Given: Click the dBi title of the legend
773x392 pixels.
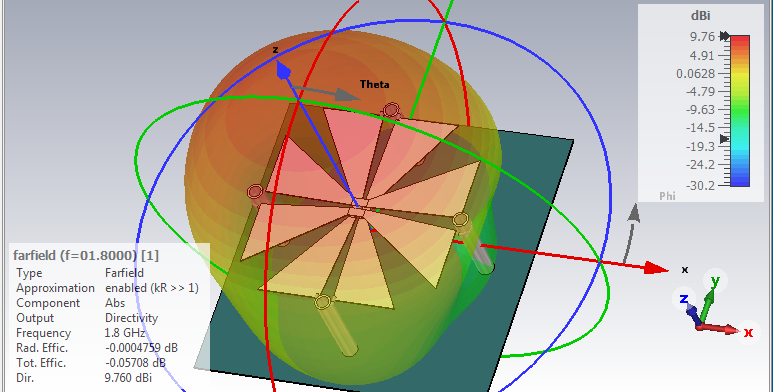Looking at the screenshot, I should pyautogui.click(x=700, y=16).
